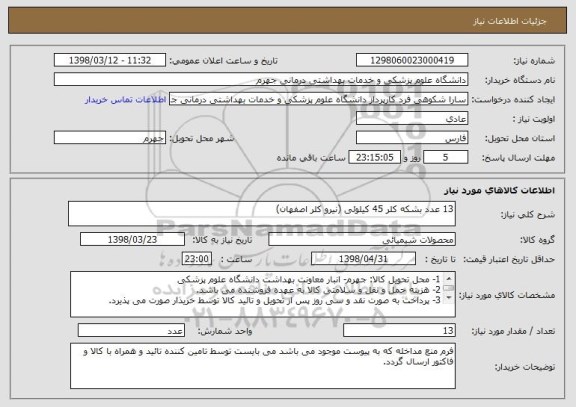Screen dimensions: 576x407
Task: Click the مهلت ارسال پاسخ label
Action: 518,158
